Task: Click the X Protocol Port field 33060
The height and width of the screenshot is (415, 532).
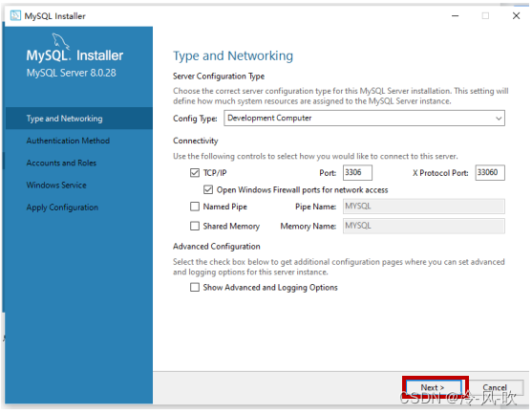Action: point(490,172)
